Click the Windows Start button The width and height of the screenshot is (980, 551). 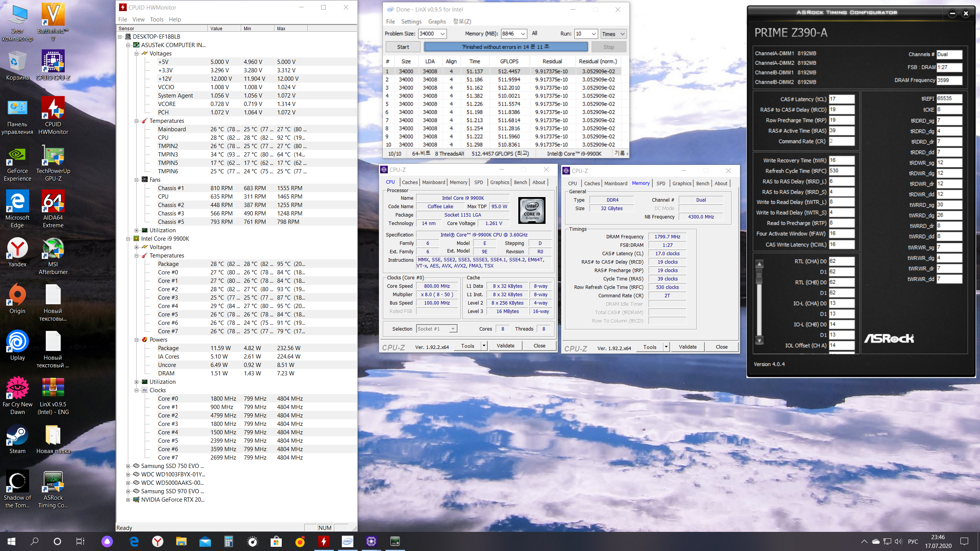pyautogui.click(x=11, y=541)
